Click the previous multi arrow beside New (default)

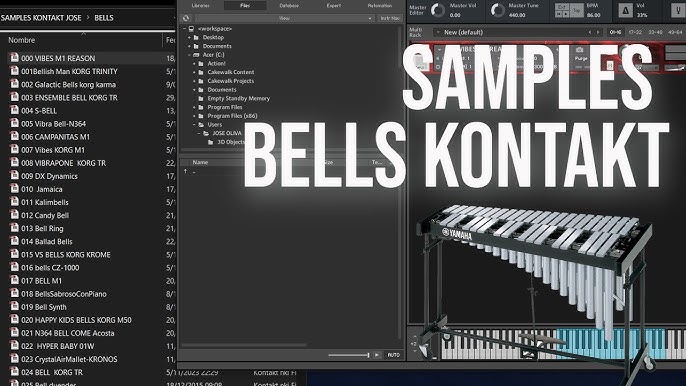tap(589, 32)
